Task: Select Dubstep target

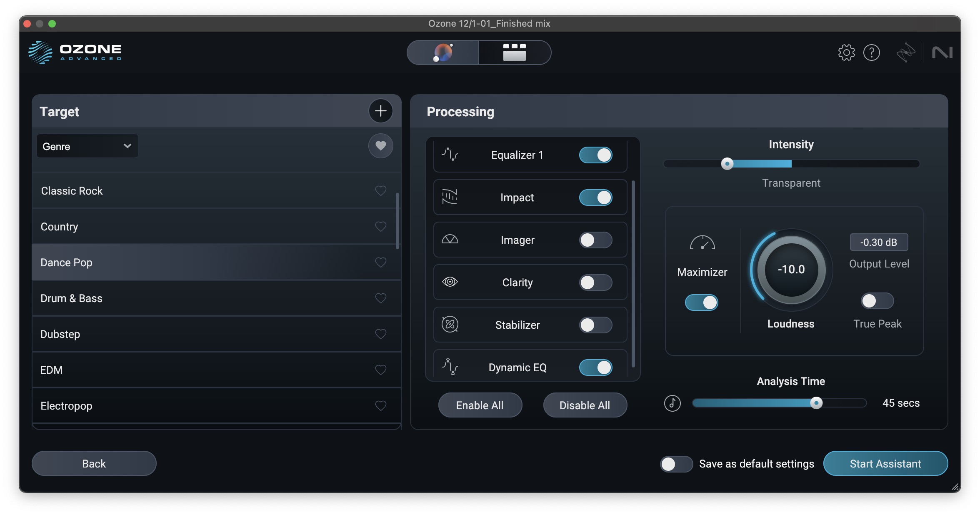Action: [216, 334]
